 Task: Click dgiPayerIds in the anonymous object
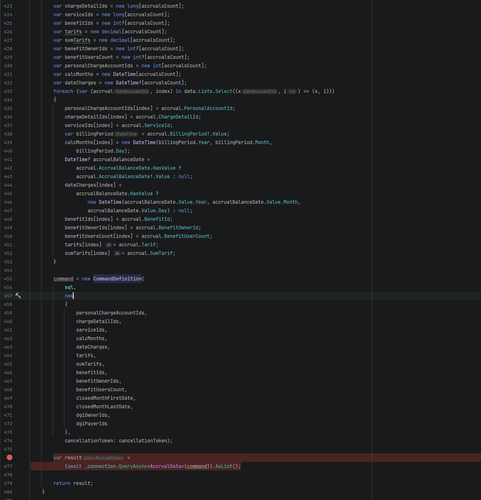[x=92, y=423]
